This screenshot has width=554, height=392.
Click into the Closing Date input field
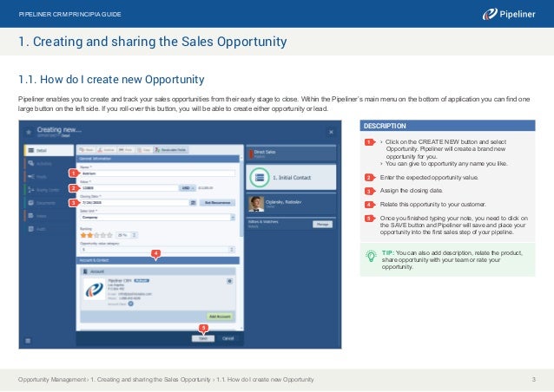(135, 203)
